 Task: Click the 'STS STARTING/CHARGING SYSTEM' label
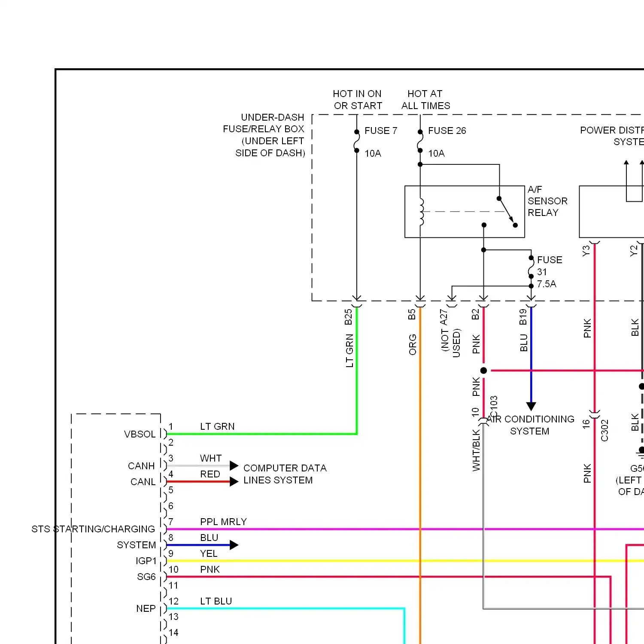point(93,537)
